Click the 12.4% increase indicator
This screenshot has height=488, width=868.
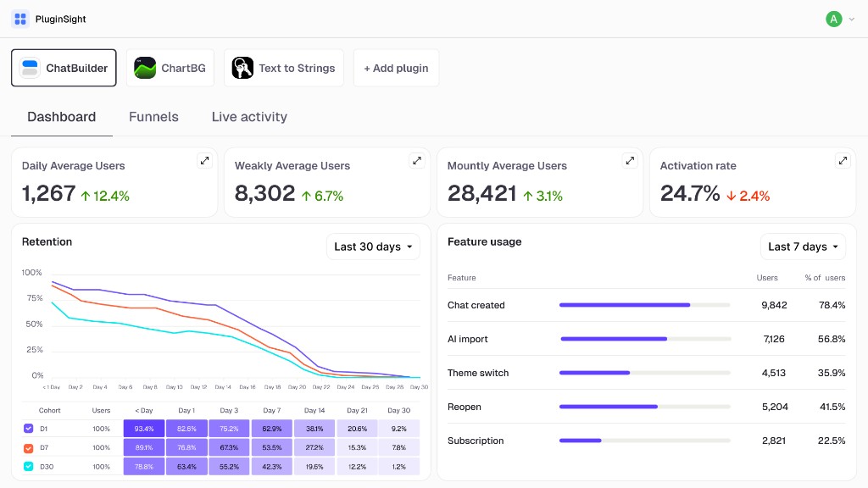click(105, 196)
